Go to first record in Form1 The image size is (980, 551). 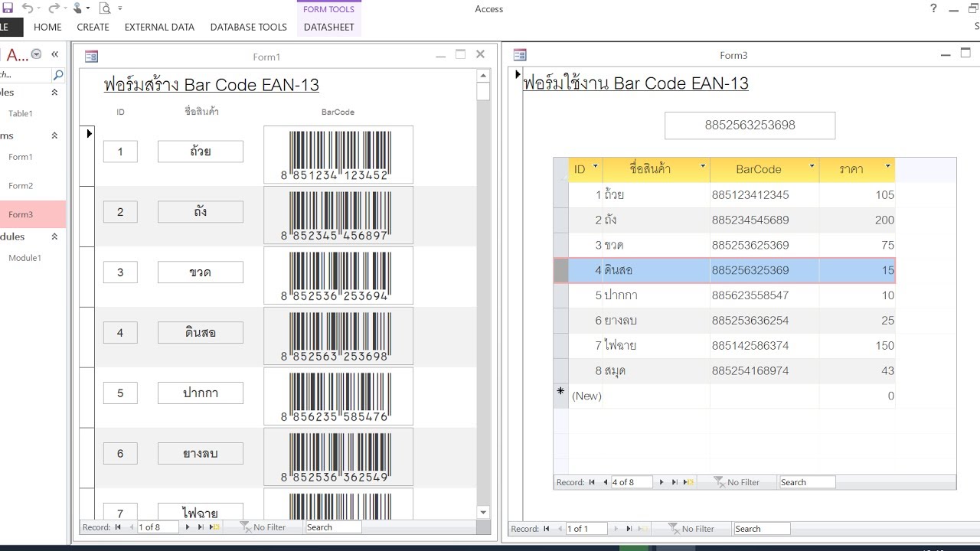pyautogui.click(x=118, y=527)
